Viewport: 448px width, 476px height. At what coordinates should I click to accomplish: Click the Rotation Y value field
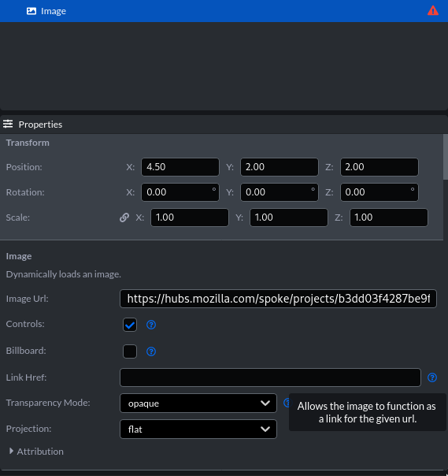280,192
